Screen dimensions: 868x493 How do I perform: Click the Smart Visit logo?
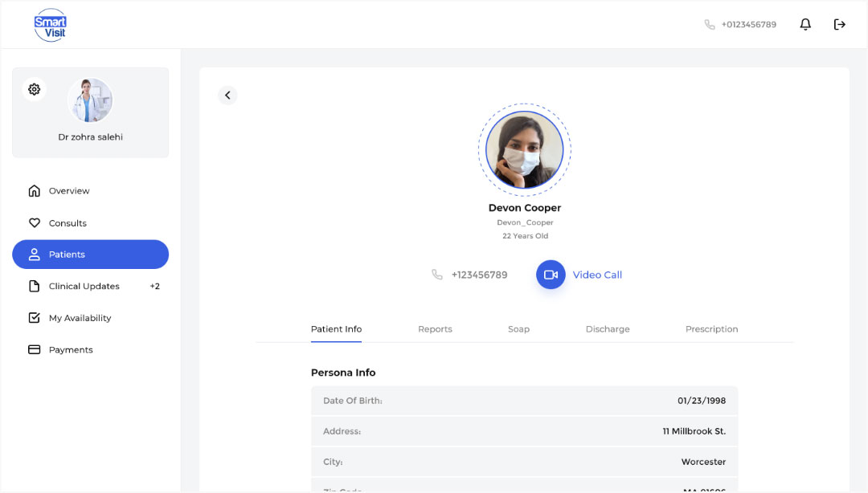pos(50,25)
